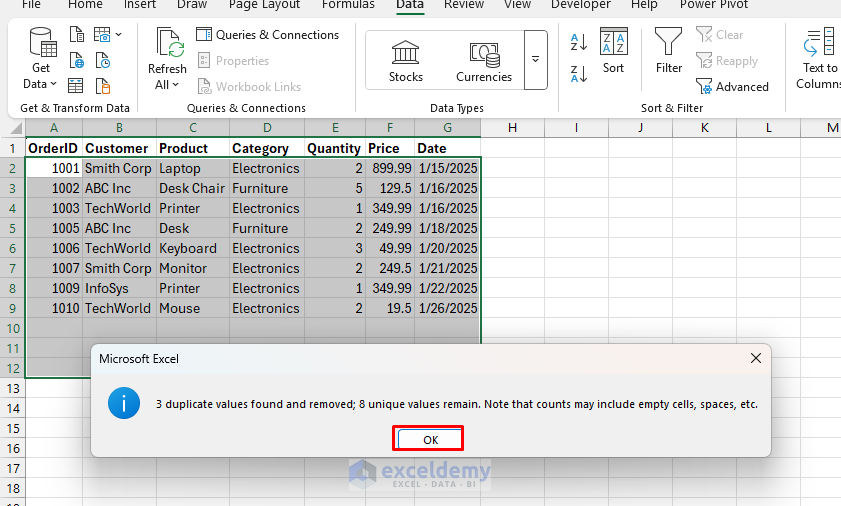Expand the Data Types gallery
This screenshot has height=506, width=841.
(x=535, y=60)
